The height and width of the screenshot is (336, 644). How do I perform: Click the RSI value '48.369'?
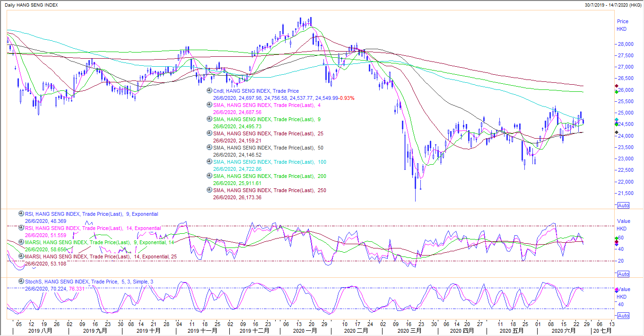tap(59, 221)
